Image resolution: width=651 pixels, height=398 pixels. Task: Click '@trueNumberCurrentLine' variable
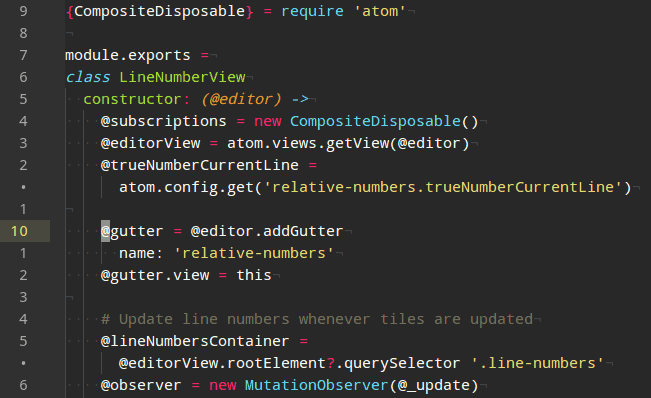point(200,165)
